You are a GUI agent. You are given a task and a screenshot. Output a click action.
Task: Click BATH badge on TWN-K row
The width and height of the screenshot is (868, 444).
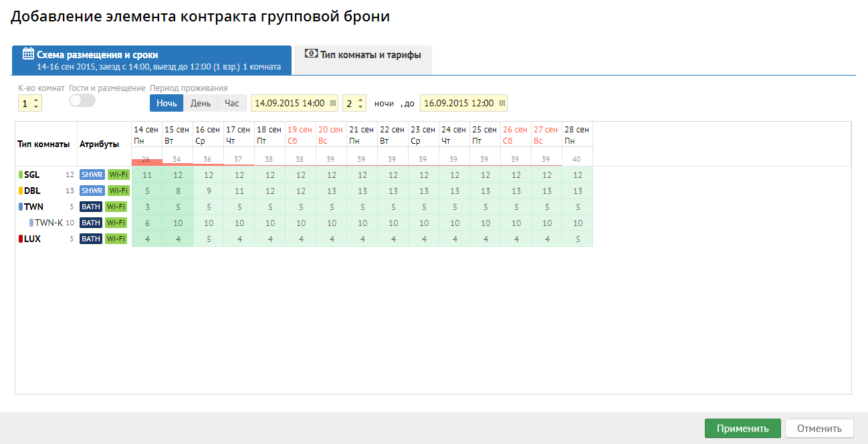click(x=91, y=223)
